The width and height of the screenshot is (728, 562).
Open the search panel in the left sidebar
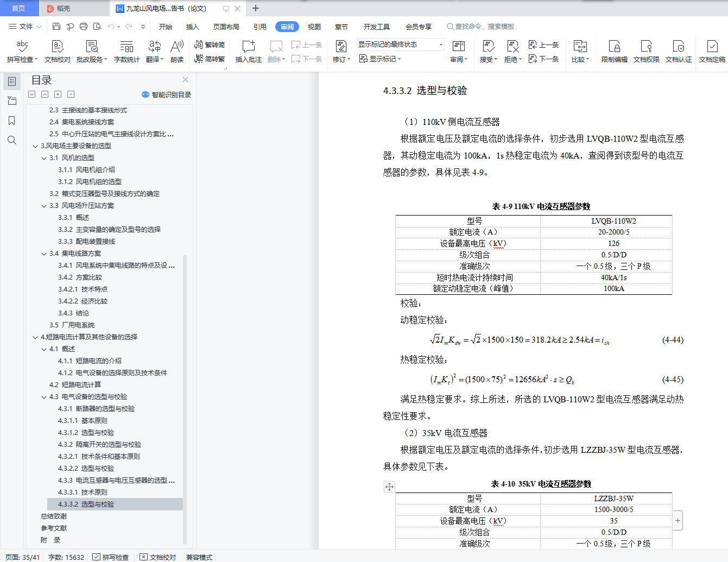click(12, 140)
